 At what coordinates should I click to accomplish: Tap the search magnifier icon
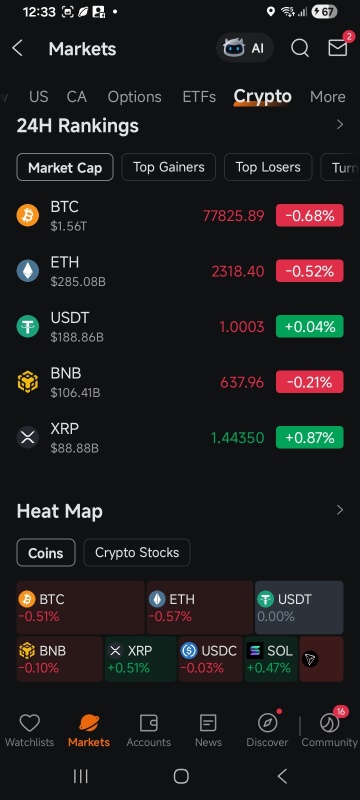(300, 48)
